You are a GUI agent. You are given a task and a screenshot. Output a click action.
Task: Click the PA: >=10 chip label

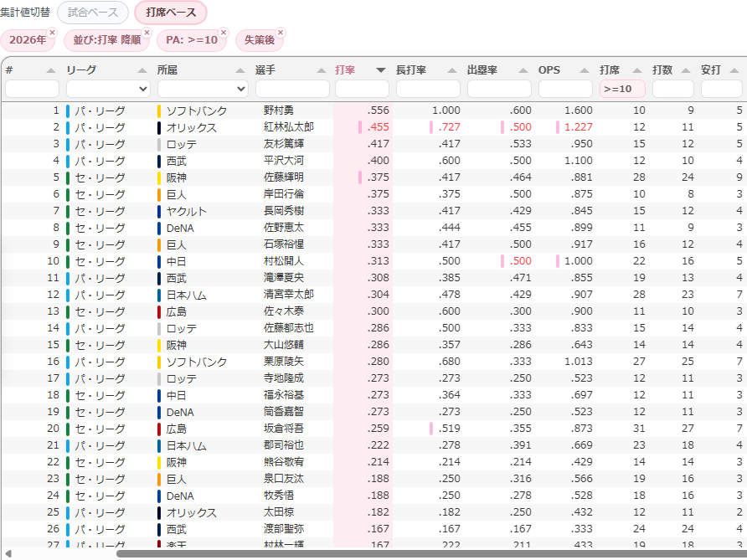coord(192,40)
